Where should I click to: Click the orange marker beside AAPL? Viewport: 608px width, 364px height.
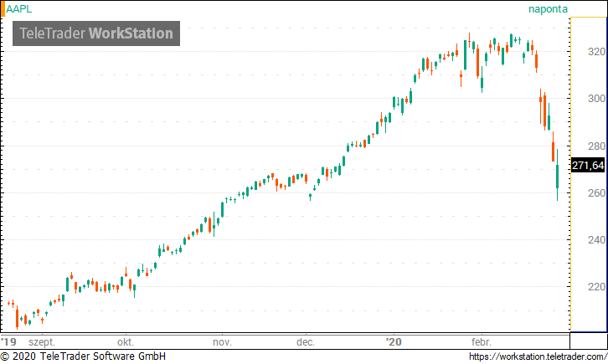coord(3,9)
